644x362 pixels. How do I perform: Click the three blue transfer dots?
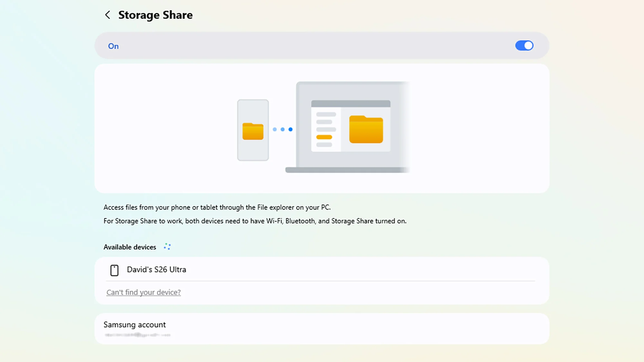(282, 129)
